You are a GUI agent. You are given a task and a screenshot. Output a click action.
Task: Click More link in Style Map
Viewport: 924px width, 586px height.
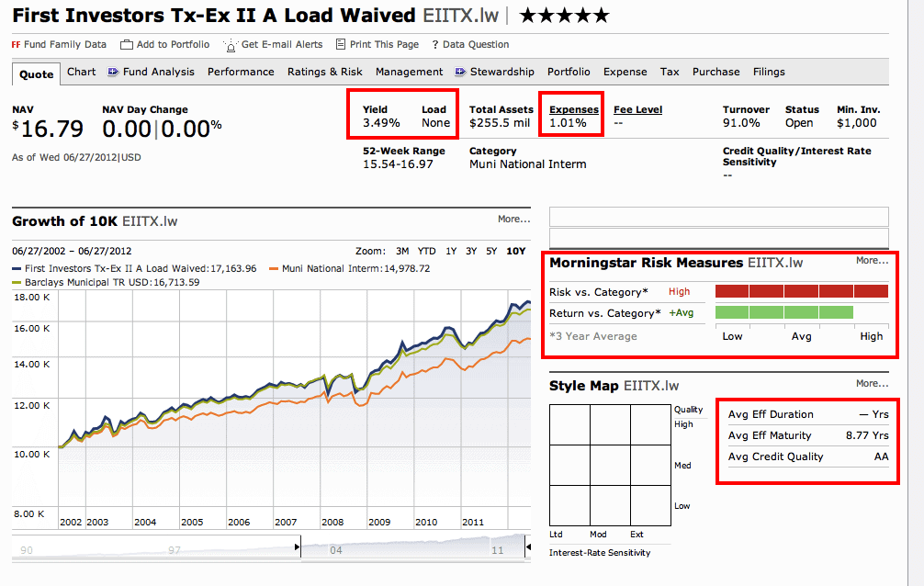point(873,384)
